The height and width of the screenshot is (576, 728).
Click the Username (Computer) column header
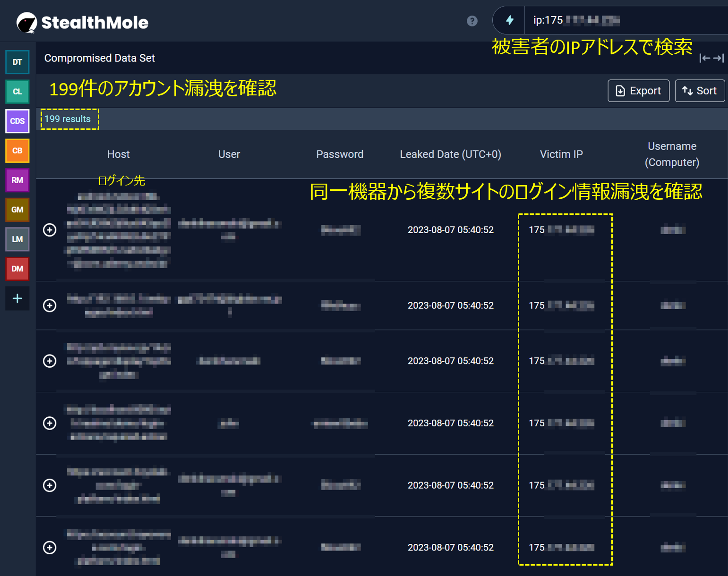point(672,154)
